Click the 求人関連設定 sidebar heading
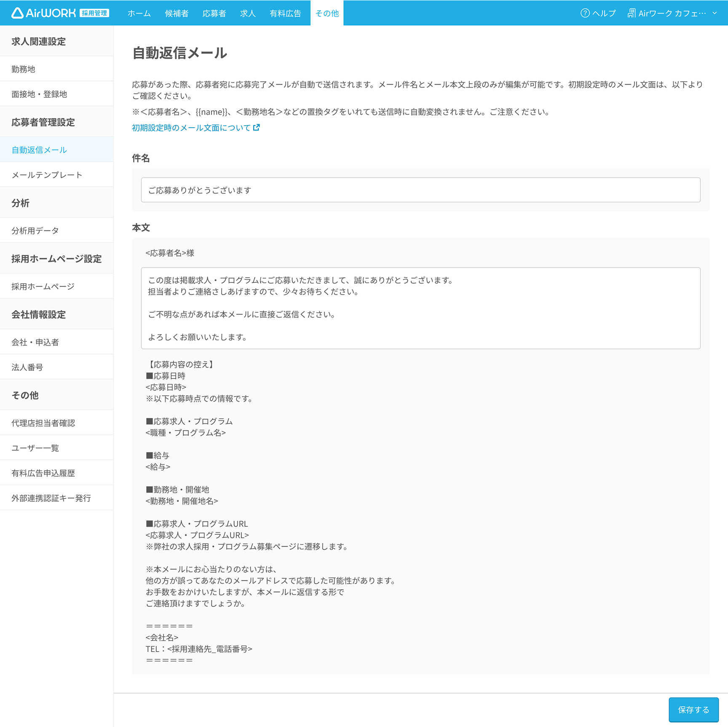728x727 pixels. pos(38,41)
